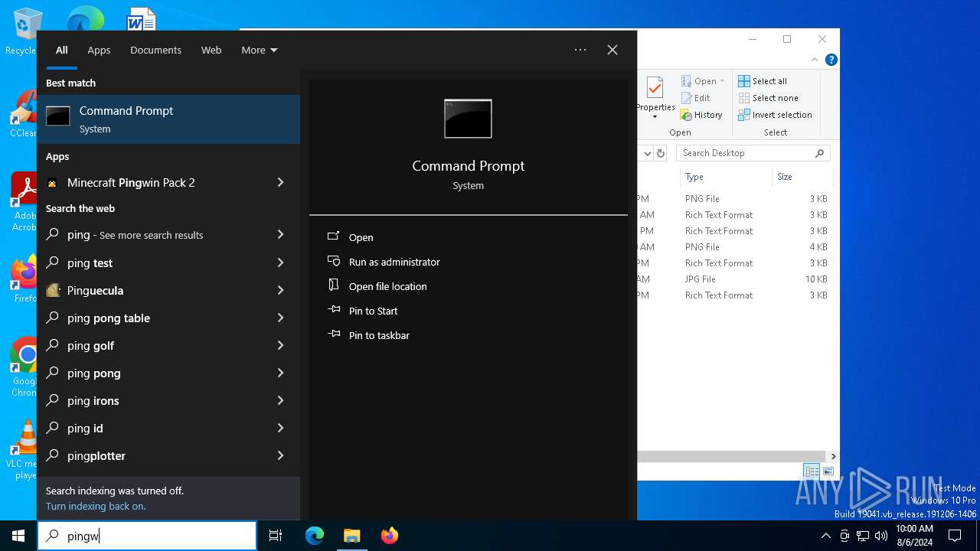Click Run as administrator option
Viewport: 980px width, 551px height.
click(x=394, y=262)
